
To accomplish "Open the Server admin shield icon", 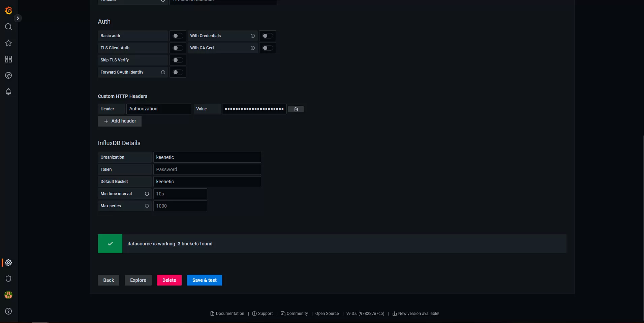I will tap(8, 279).
